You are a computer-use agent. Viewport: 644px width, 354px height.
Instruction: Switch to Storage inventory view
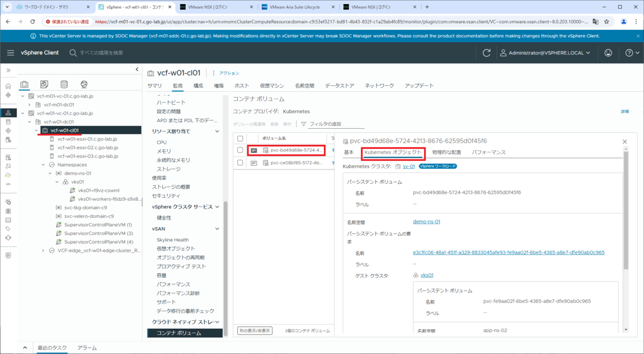[x=64, y=84]
